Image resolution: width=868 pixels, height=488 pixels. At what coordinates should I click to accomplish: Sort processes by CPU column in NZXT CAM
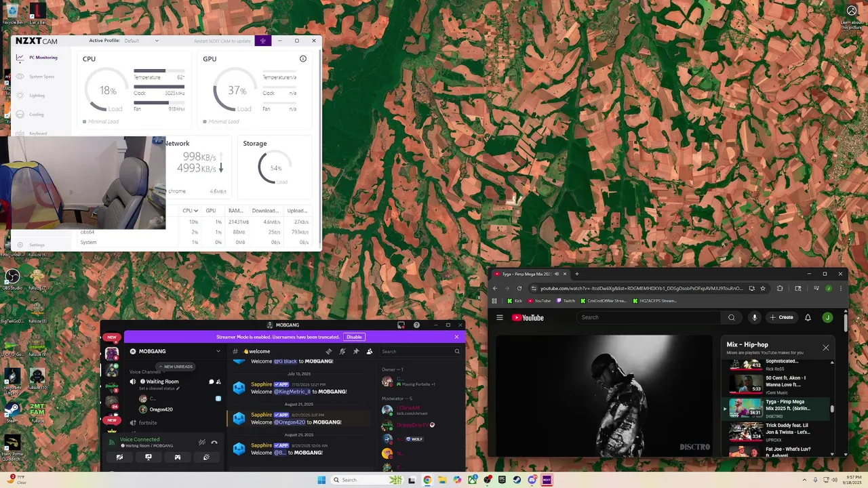coord(190,211)
